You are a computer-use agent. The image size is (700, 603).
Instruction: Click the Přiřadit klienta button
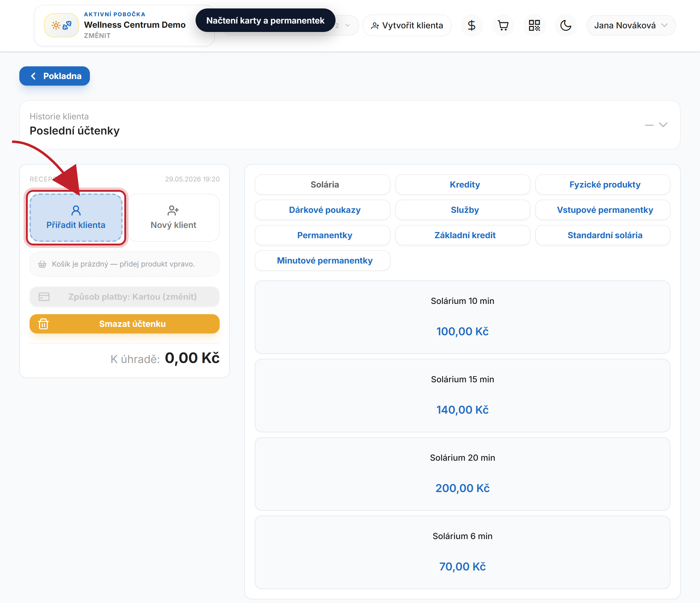click(76, 218)
